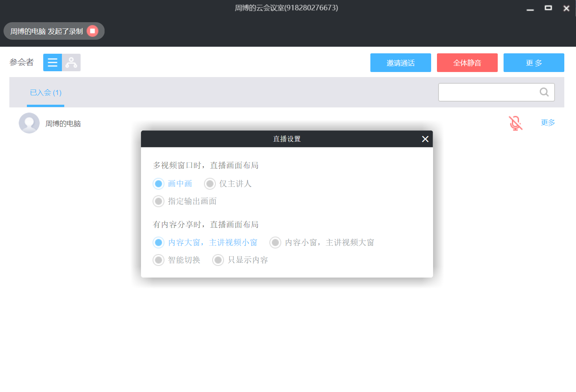Screen dimensions: 576x392
Task: Click the participant search input field
Action: pyautogui.click(x=491, y=92)
